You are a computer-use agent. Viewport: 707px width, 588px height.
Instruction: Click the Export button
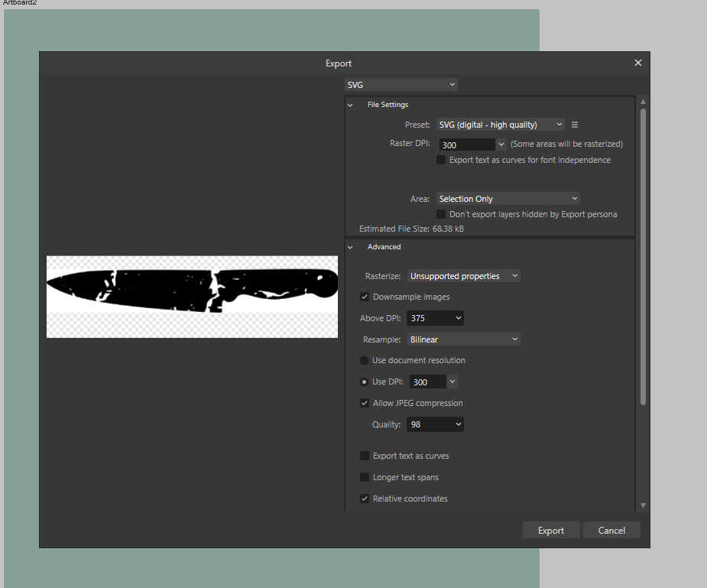click(x=551, y=531)
